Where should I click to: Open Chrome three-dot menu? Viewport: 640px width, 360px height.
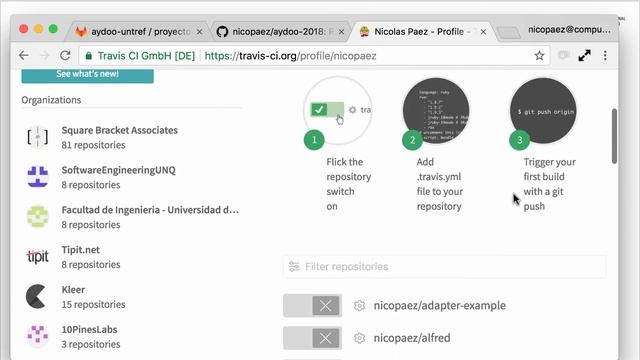605,56
